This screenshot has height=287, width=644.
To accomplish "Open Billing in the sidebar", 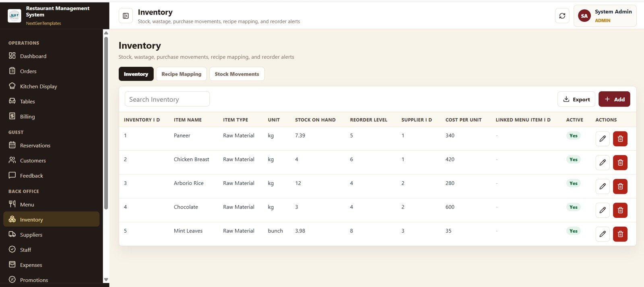I will click(52, 117).
